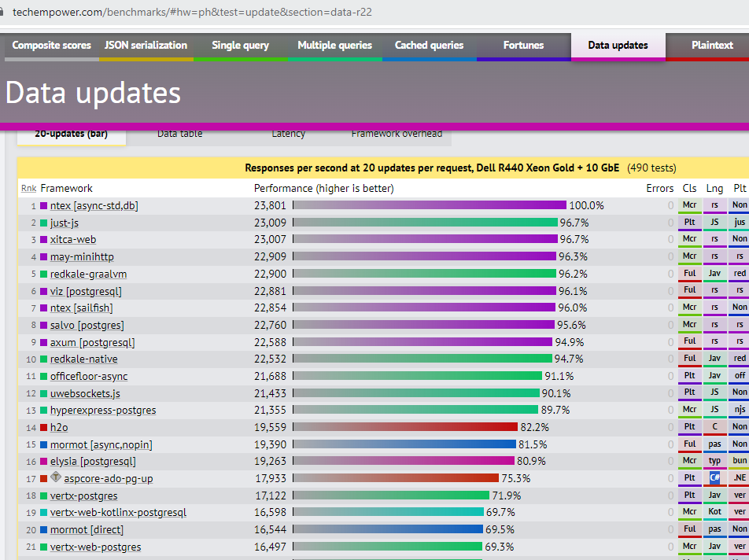Click the typ language tag for elysia
Viewport: 749px width, 560px height.
click(x=714, y=461)
